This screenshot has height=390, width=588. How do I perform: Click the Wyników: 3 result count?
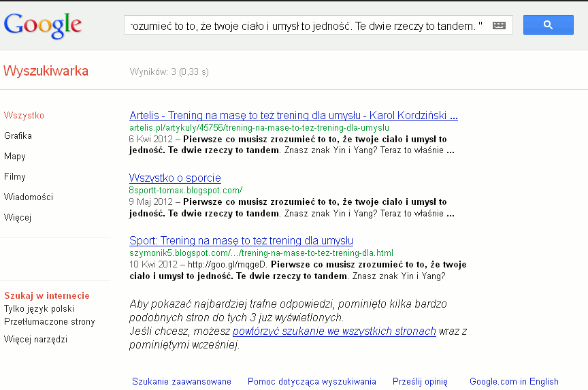click(x=169, y=71)
